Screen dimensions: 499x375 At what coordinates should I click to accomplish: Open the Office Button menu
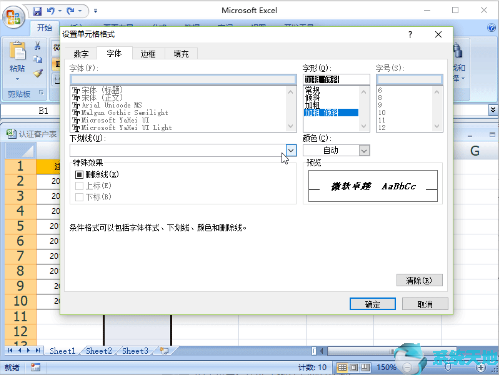pos(14,17)
